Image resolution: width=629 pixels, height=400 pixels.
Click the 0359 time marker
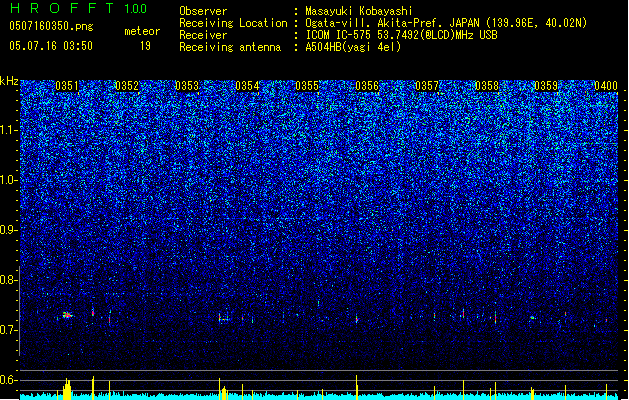point(546,86)
